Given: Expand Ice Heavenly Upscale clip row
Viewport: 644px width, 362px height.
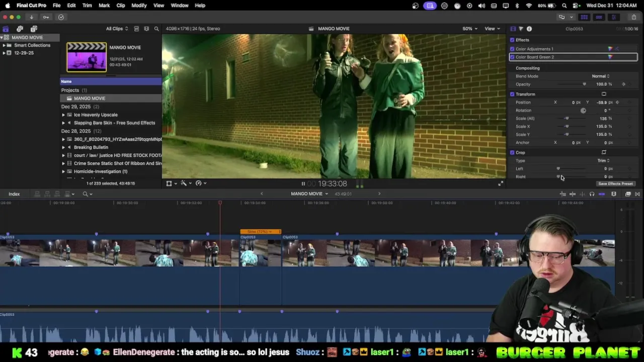Looking at the screenshot, I should coord(63,115).
